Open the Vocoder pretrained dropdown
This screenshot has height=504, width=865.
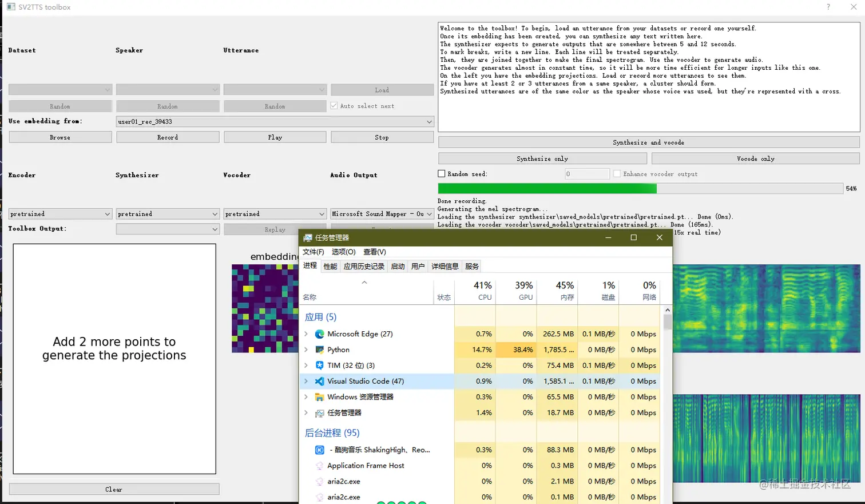275,214
